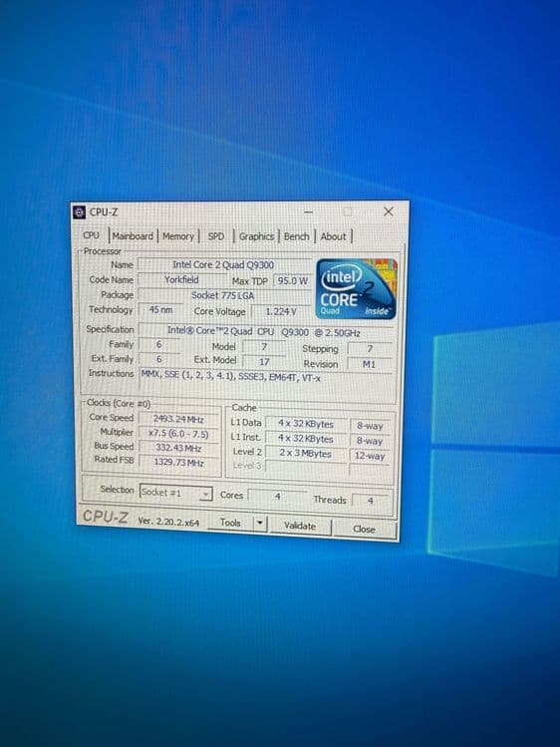The height and width of the screenshot is (747, 560).
Task: Click the Close button at bottom
Action: point(364,529)
